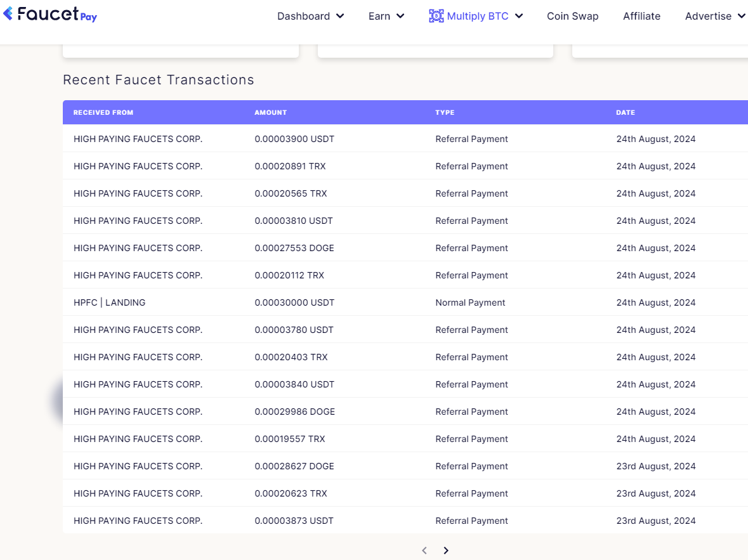Select the 0.00020891 TRX amount
The width and height of the screenshot is (748, 560).
click(x=290, y=166)
